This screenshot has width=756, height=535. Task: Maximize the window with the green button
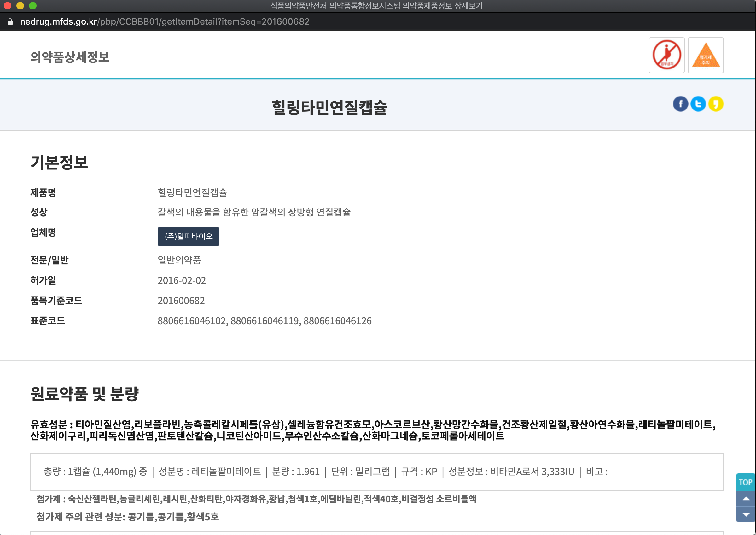[x=32, y=6]
